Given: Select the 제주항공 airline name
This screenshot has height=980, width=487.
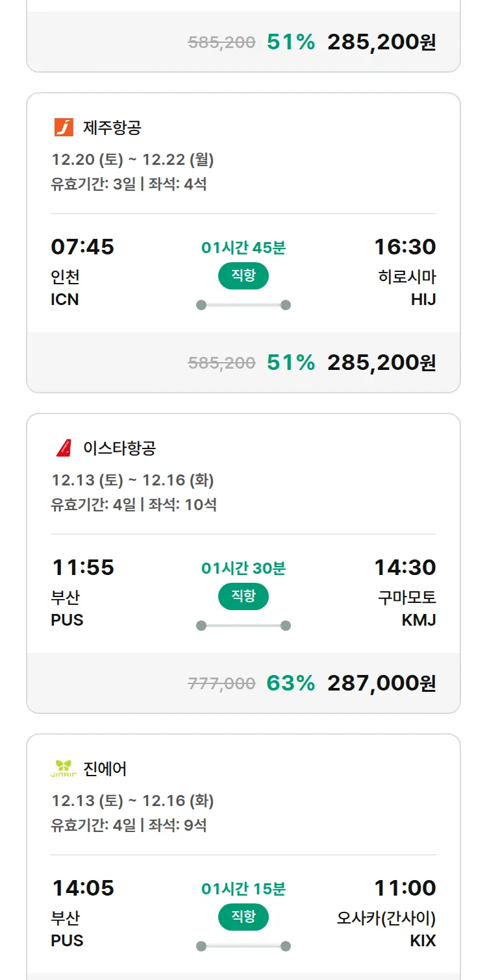Looking at the screenshot, I should pyautogui.click(x=112, y=127).
